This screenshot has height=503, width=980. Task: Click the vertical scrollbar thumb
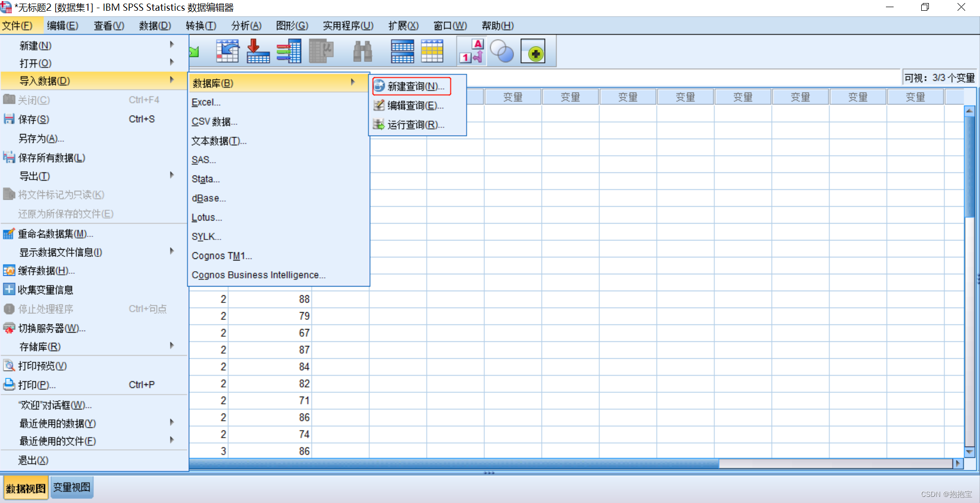click(x=969, y=166)
